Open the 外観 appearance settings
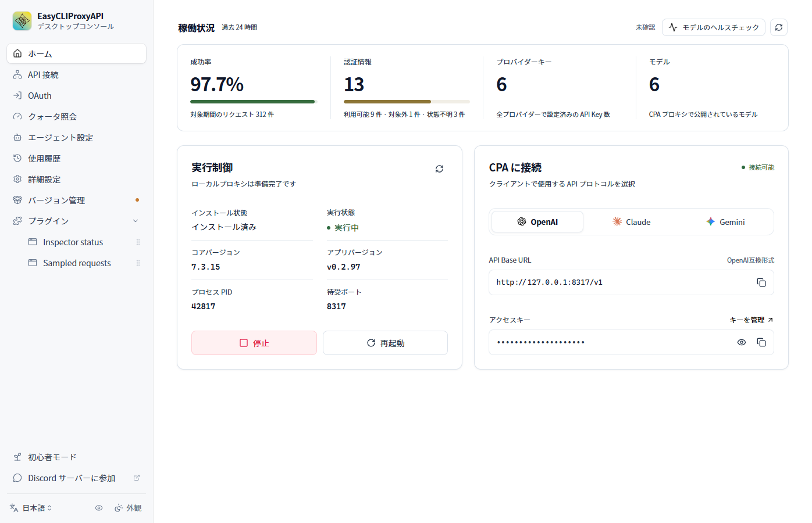Viewport: 812px width, 523px height. [128, 508]
